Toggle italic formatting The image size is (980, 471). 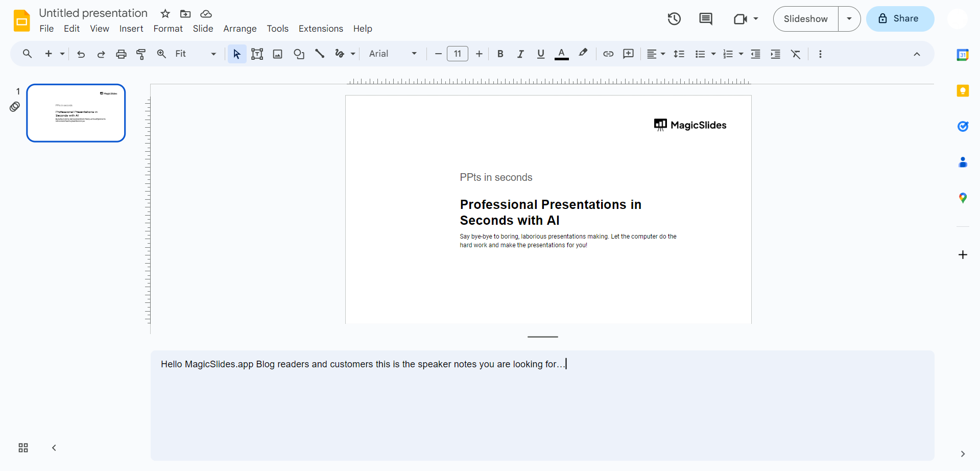[520, 54]
